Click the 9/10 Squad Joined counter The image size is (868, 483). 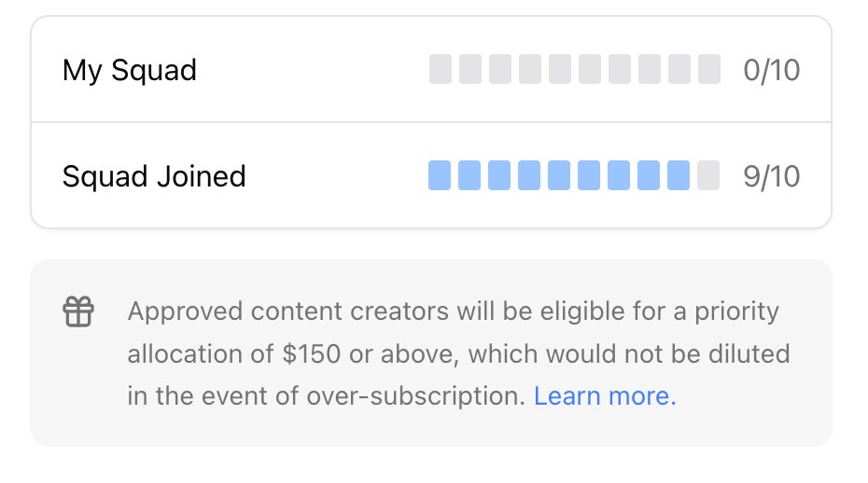click(x=772, y=175)
